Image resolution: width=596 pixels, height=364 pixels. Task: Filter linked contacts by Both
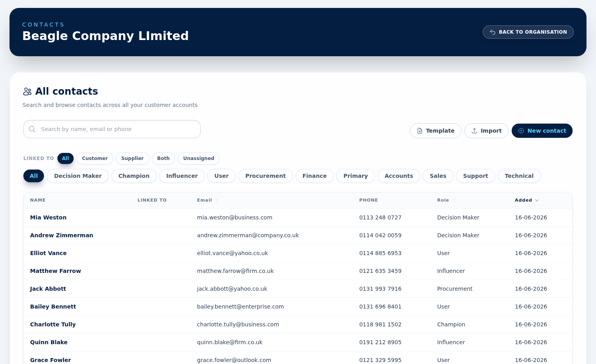point(163,158)
